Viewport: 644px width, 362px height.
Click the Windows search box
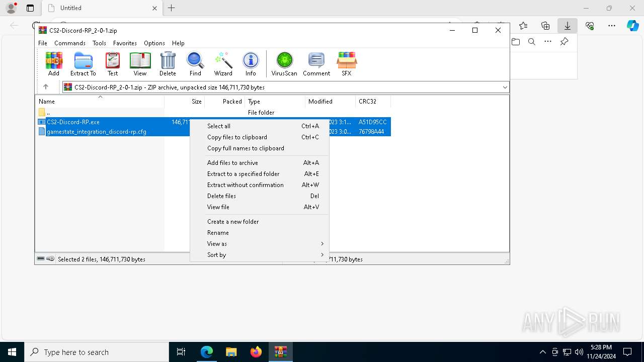pos(97,352)
